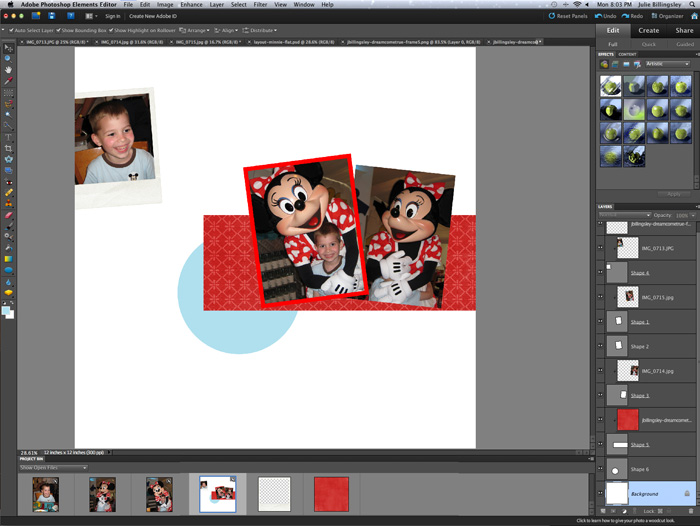Open the Filter menu

260,4
